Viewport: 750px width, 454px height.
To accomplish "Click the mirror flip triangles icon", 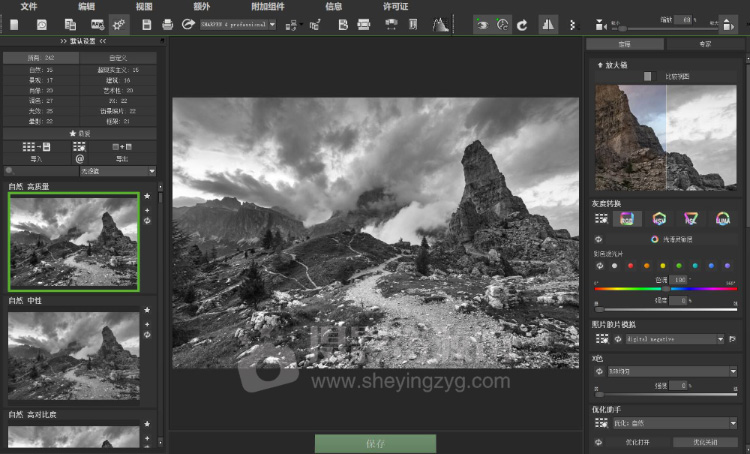I will 549,23.
